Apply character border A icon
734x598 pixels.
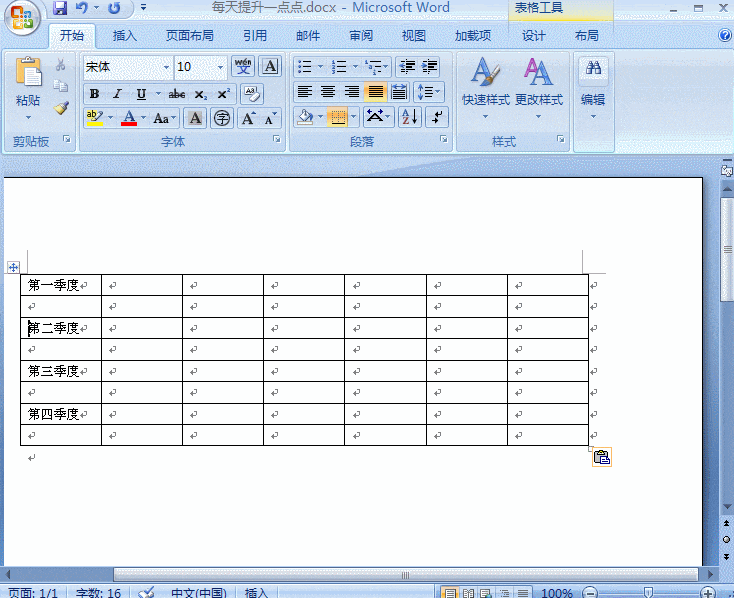[x=270, y=66]
